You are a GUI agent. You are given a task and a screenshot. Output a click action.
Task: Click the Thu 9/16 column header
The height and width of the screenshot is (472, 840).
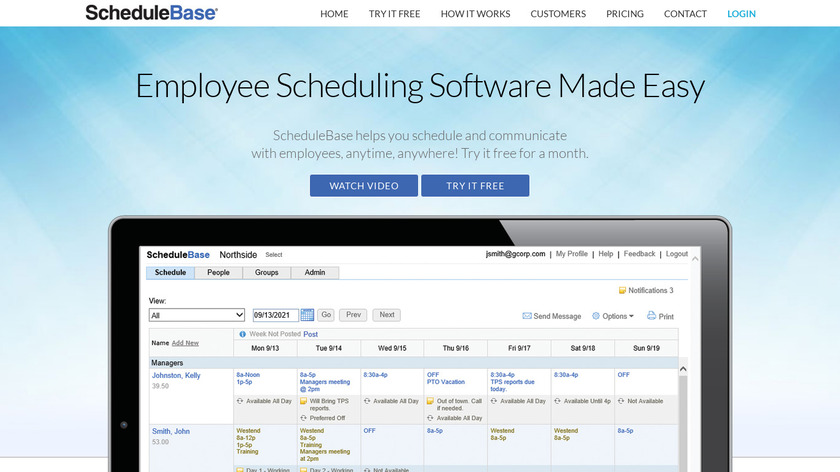(x=456, y=348)
